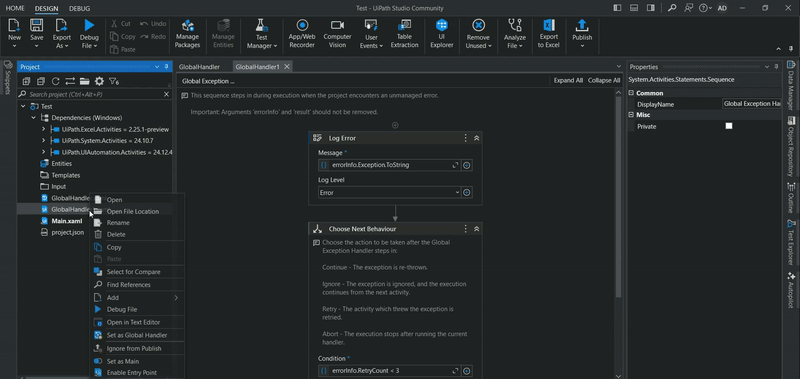
Task: Launch the App/Web Recorder
Action: (x=303, y=34)
